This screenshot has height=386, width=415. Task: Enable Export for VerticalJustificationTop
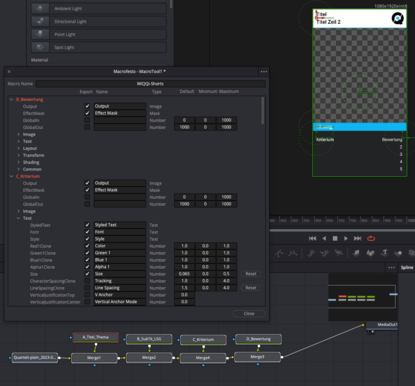click(x=87, y=295)
